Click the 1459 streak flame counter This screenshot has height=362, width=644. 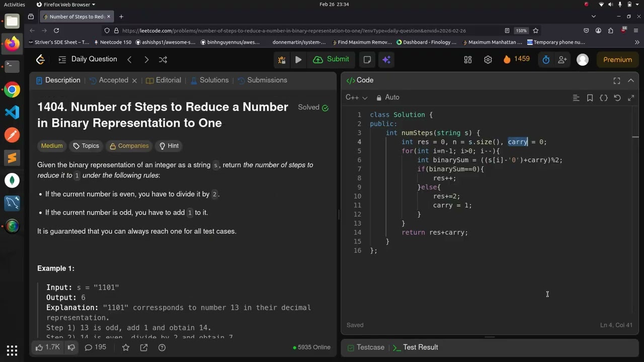(516, 59)
